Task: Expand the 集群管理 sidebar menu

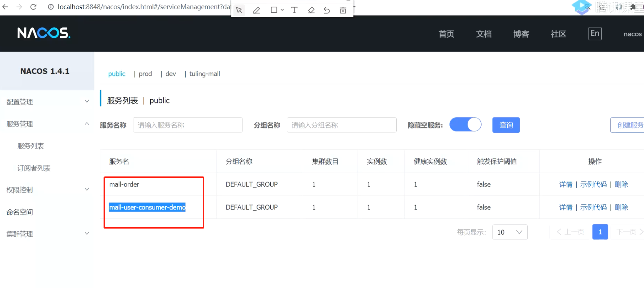Action: click(x=47, y=234)
